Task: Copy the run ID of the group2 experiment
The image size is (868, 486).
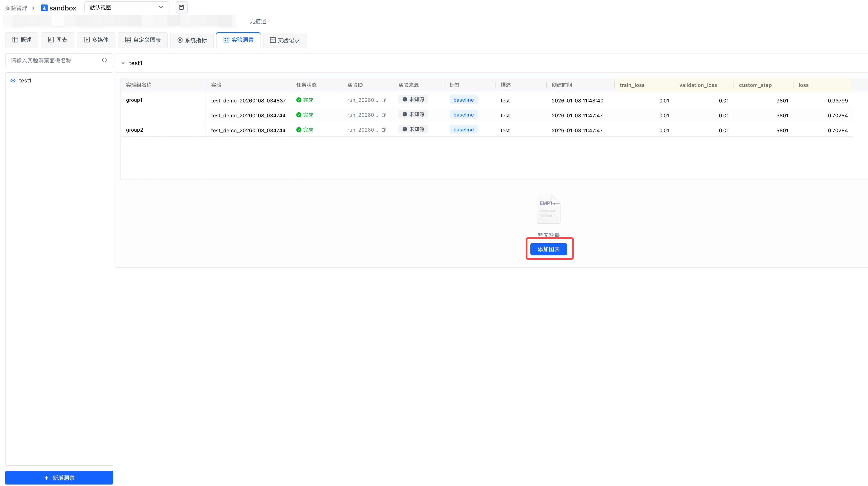Action: (384, 130)
